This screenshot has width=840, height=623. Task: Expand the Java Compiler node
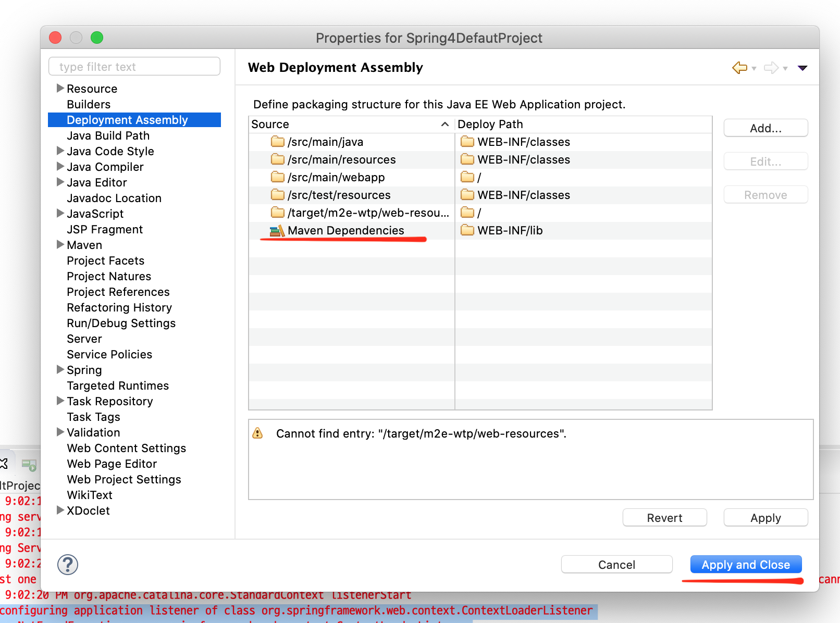pyautogui.click(x=60, y=166)
